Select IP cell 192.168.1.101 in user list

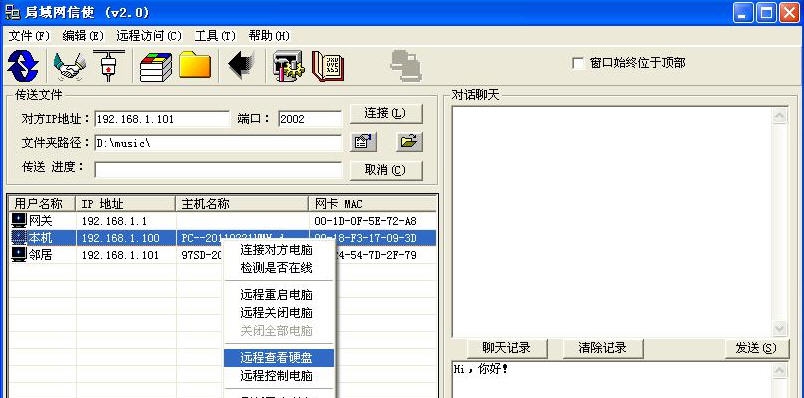pyautogui.click(x=120, y=255)
